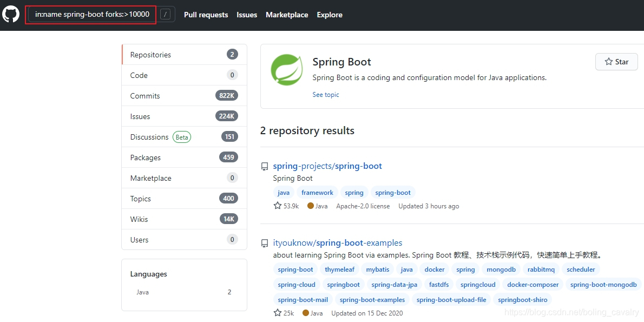Screen dimensions: 644x322
Task: Open Issues in top navigation
Action: (247, 15)
